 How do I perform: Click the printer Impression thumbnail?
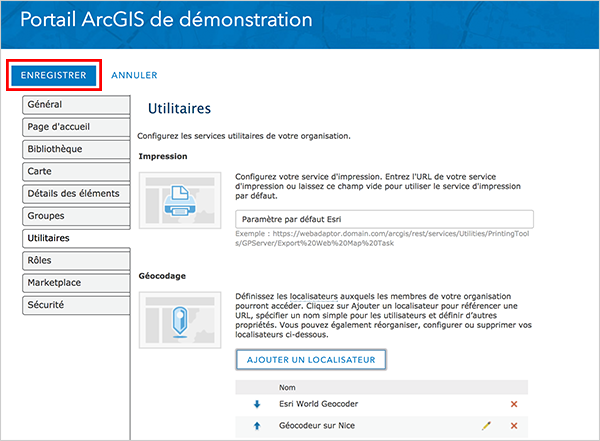point(180,200)
